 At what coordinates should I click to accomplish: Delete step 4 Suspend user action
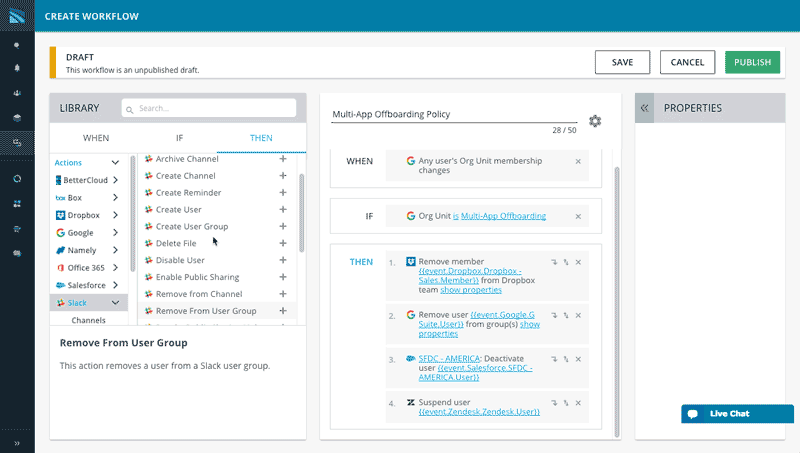point(578,403)
